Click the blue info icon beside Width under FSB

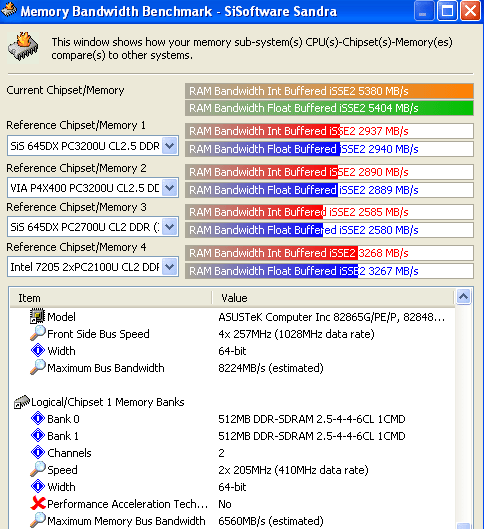pyautogui.click(x=37, y=350)
